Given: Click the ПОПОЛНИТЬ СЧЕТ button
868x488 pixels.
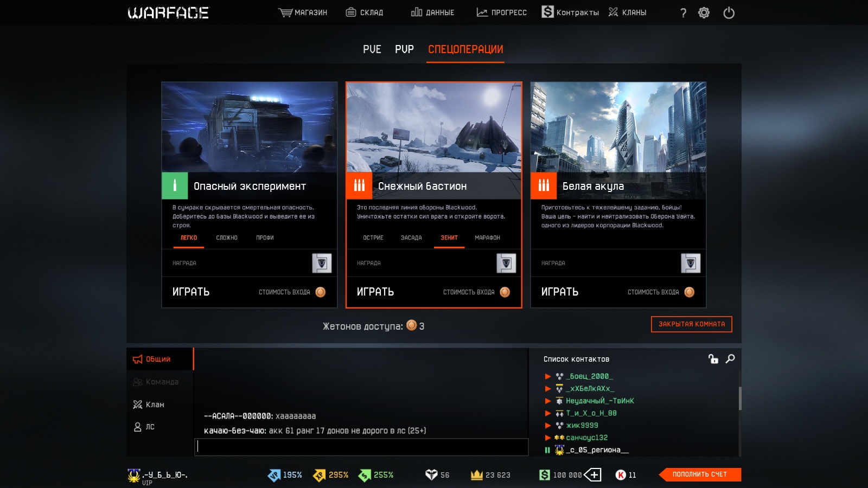Looking at the screenshot, I should point(700,474).
